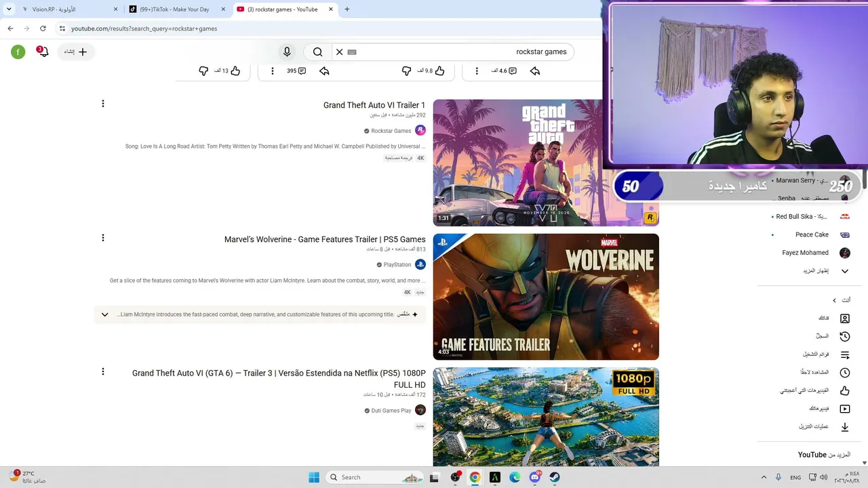The height and width of the screenshot is (488, 868).
Task: Visit the PlayStation channel name link
Action: tap(397, 264)
